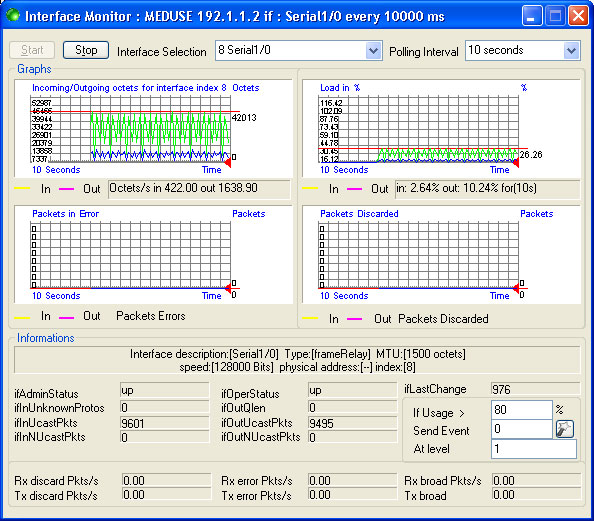The width and height of the screenshot is (594, 521).
Task: Click the send event tool icon
Action: [564, 429]
